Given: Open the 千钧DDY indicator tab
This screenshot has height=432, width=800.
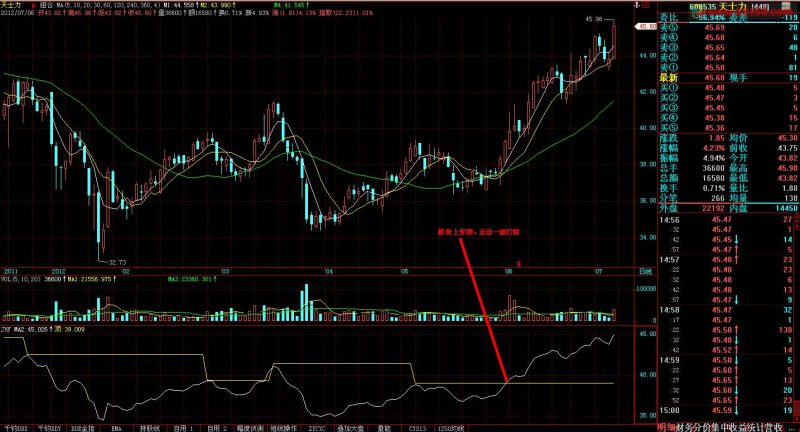Looking at the screenshot, I should point(49,428).
